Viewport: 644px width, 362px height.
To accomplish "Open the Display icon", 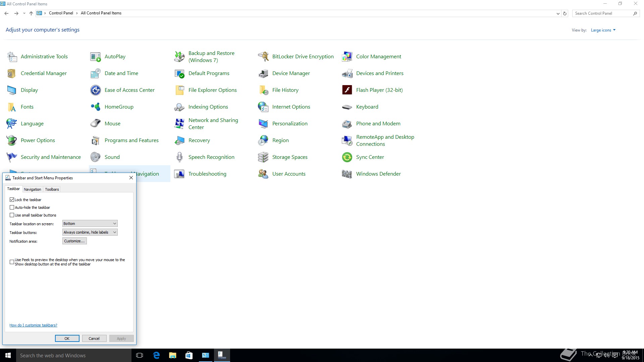I will tap(12, 90).
